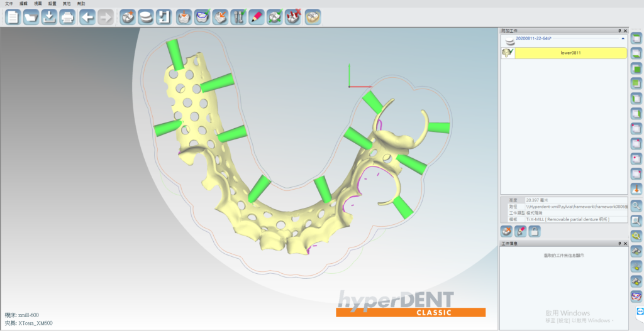
Task: Zoom to fit with yellow magnifier icon
Action: pyautogui.click(x=636, y=236)
